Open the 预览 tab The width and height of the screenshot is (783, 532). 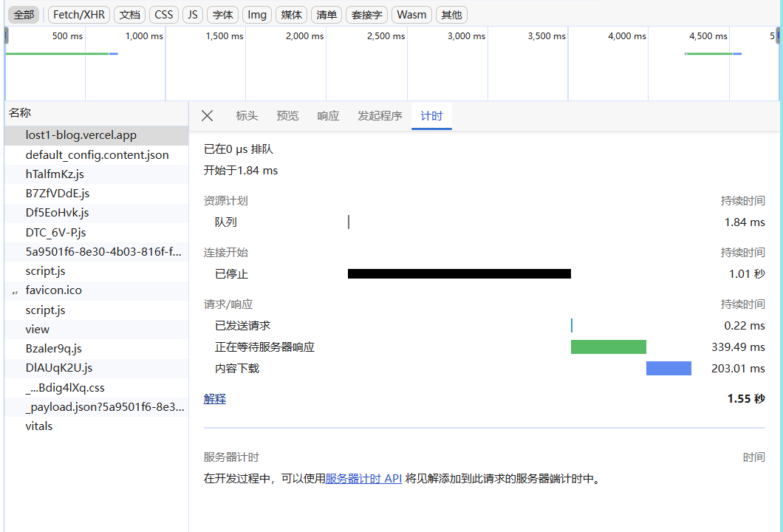coord(287,116)
